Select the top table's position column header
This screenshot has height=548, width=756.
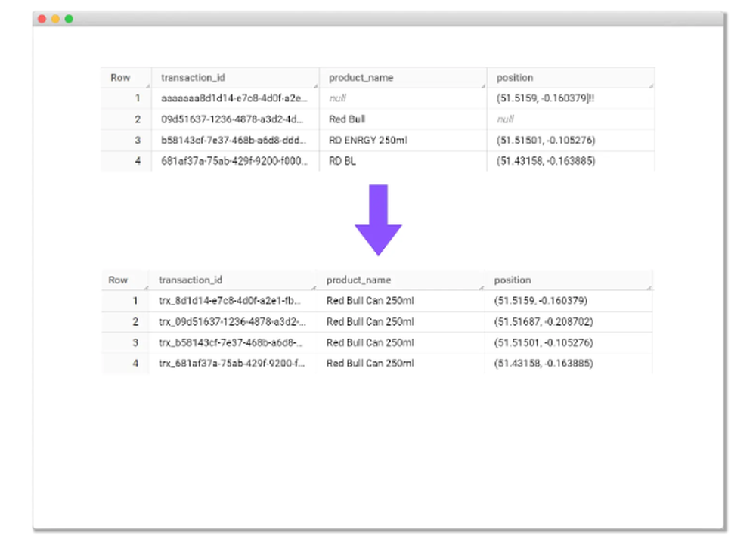571,78
